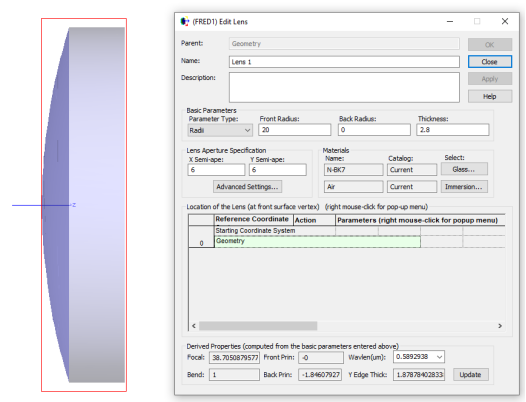Click the Update derived properties button
The height and width of the screenshot is (402, 526).
pyautogui.click(x=471, y=374)
